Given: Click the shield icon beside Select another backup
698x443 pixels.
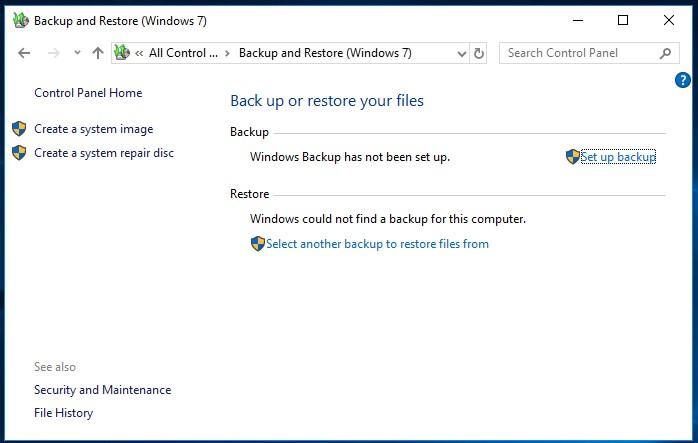Looking at the screenshot, I should pyautogui.click(x=258, y=244).
